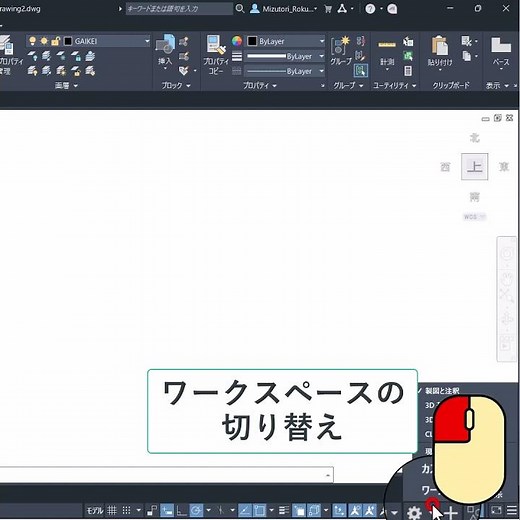Toggle lineweight display in status bar
The width and height of the screenshot is (520, 520).
click(284, 510)
